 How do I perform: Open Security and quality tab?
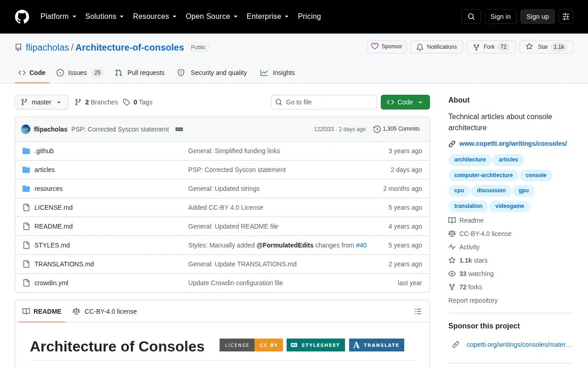(212, 73)
